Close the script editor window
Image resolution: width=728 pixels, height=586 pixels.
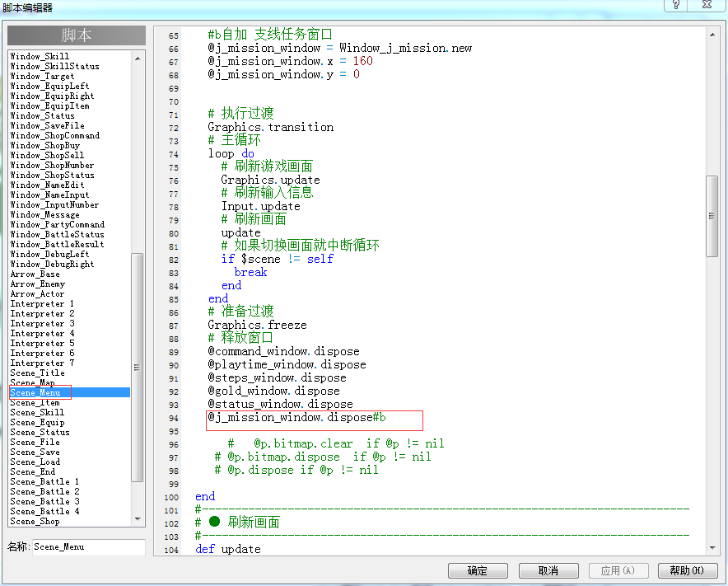click(707, 5)
